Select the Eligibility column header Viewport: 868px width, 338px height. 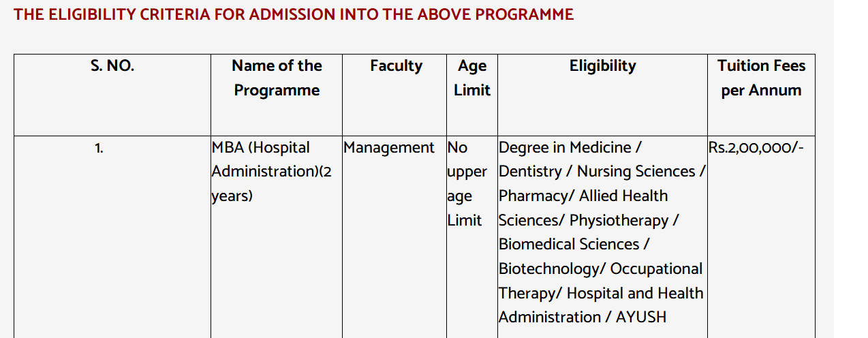[x=602, y=66]
